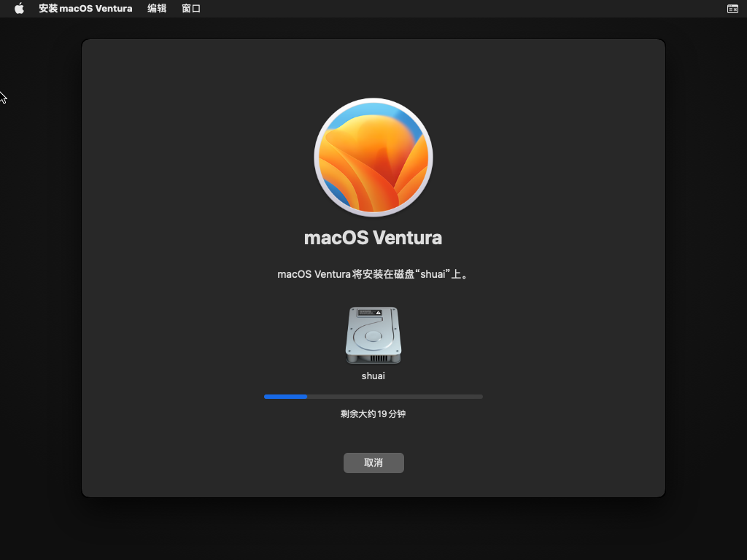This screenshot has width=747, height=560.
Task: Click empty space in the menu bar
Action: click(438, 9)
